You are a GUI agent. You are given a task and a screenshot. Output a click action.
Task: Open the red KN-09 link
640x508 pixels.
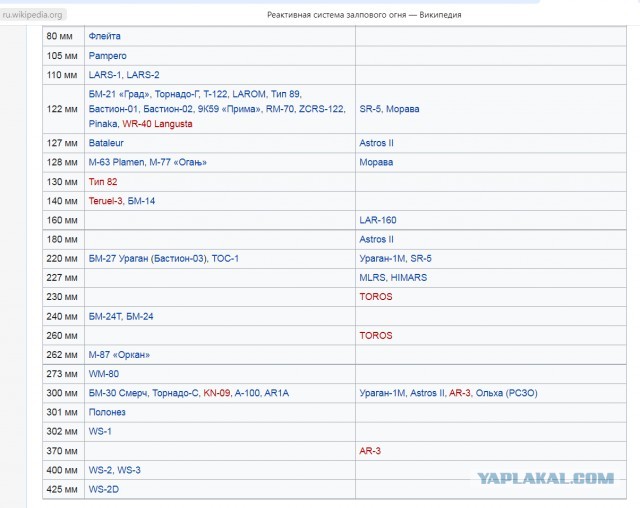pos(217,393)
